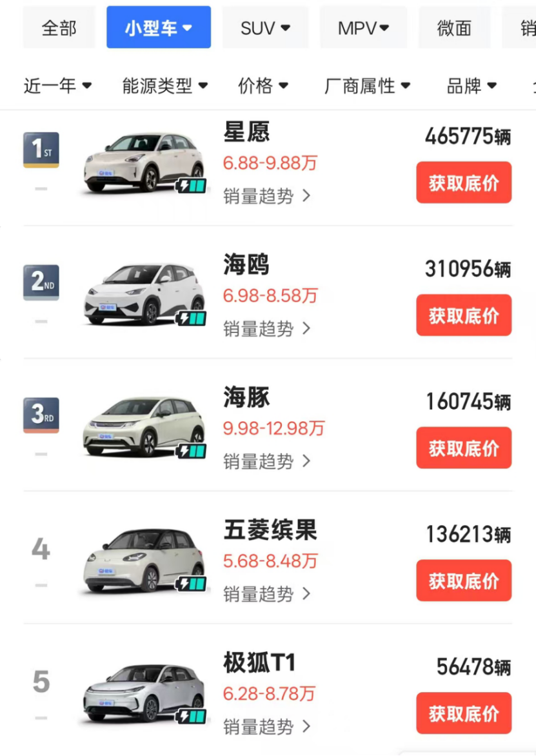
Task: Expand the 价格 filter dropdown
Action: point(263,85)
